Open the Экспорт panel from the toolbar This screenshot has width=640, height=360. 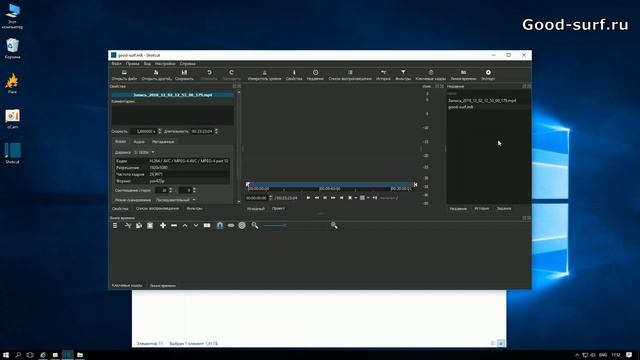click(488, 75)
